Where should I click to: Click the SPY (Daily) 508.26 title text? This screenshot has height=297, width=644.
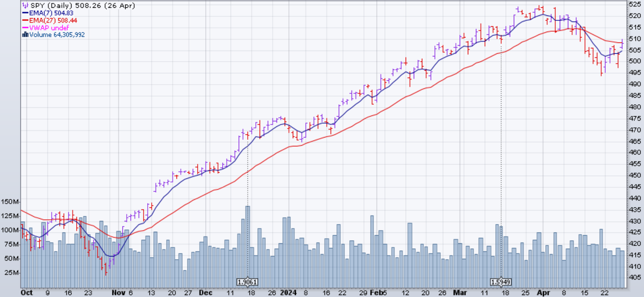coord(83,6)
